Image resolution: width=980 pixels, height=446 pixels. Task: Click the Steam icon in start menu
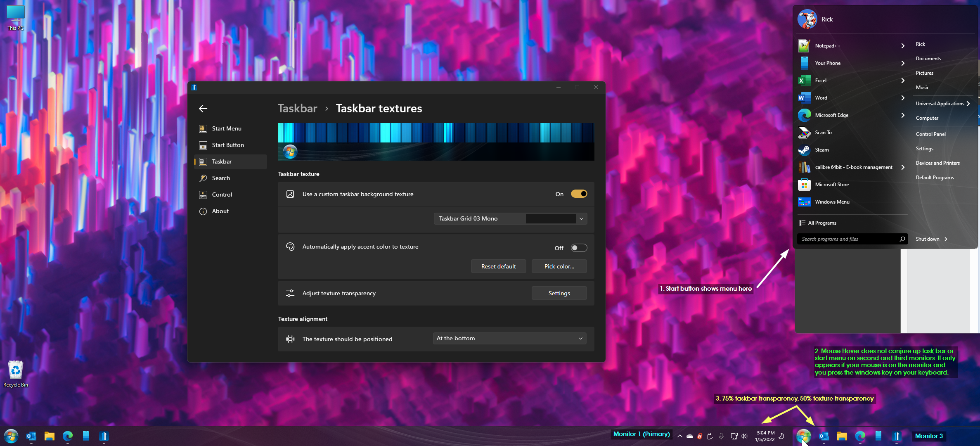[804, 150]
